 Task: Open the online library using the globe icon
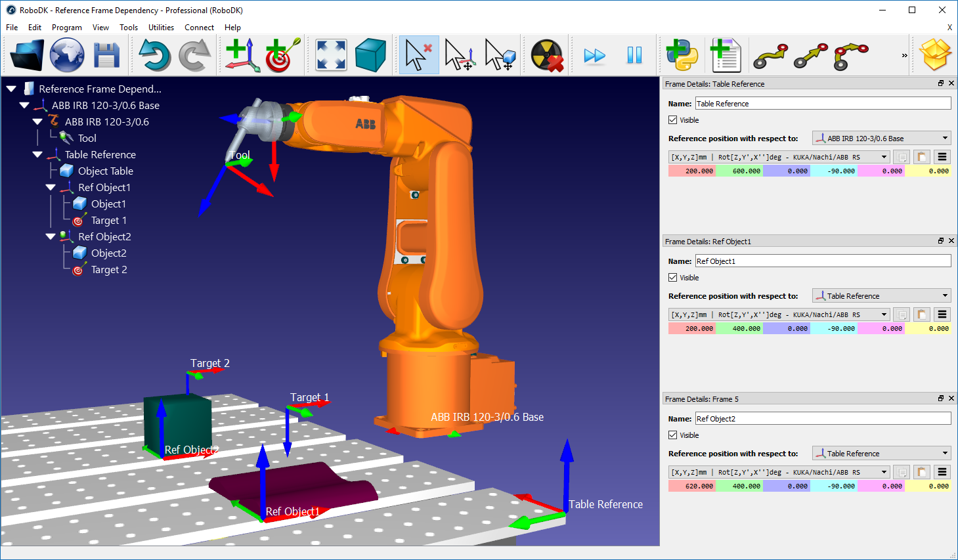tap(66, 55)
